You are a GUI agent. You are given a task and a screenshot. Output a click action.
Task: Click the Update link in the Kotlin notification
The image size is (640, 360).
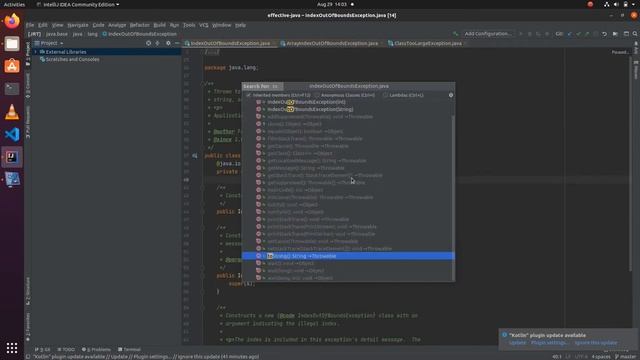click(518, 343)
